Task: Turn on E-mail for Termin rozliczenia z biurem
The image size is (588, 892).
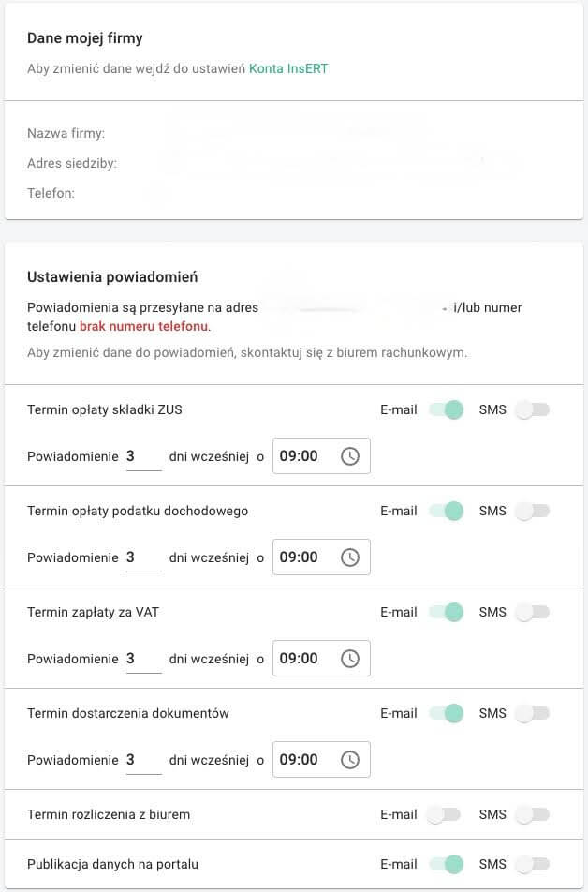Action: tap(443, 814)
